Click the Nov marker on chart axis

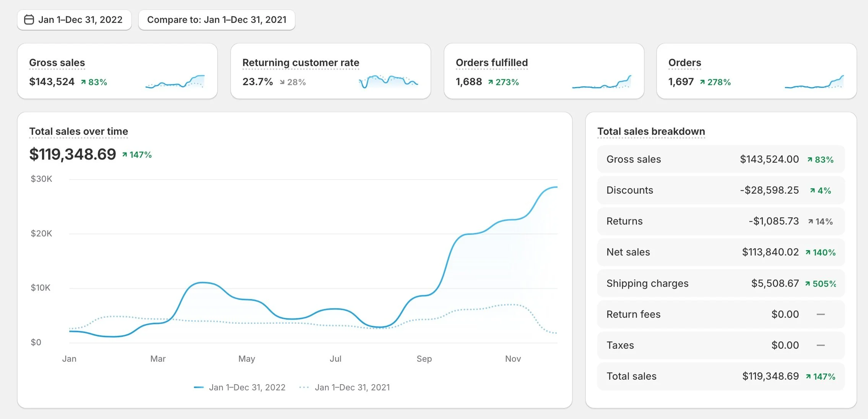[512, 359]
